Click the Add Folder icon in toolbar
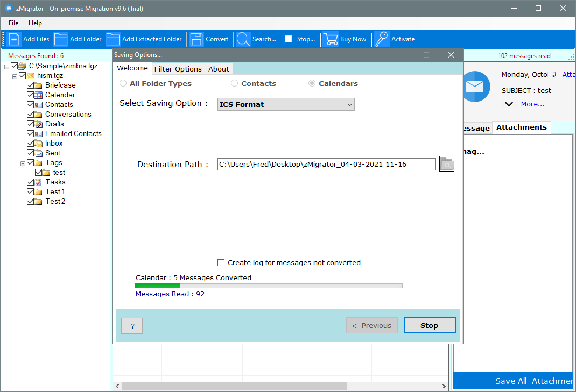 tap(61, 39)
